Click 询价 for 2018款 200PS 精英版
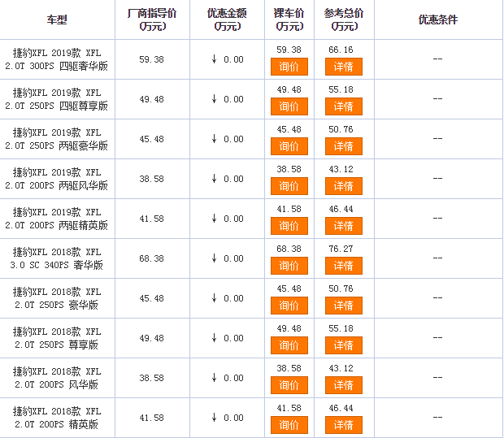The height and width of the screenshot is (438, 504). click(289, 425)
